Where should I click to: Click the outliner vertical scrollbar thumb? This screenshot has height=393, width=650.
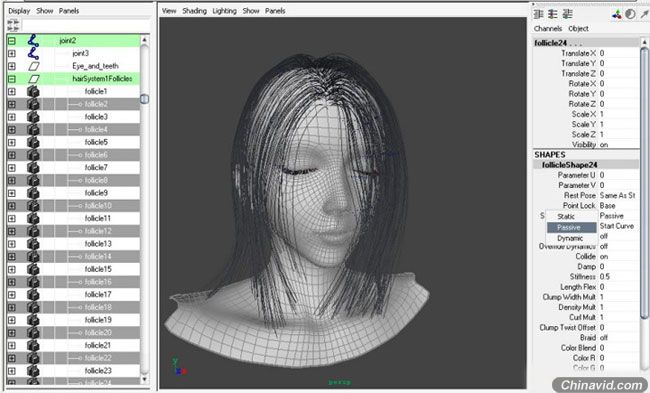pos(144,99)
